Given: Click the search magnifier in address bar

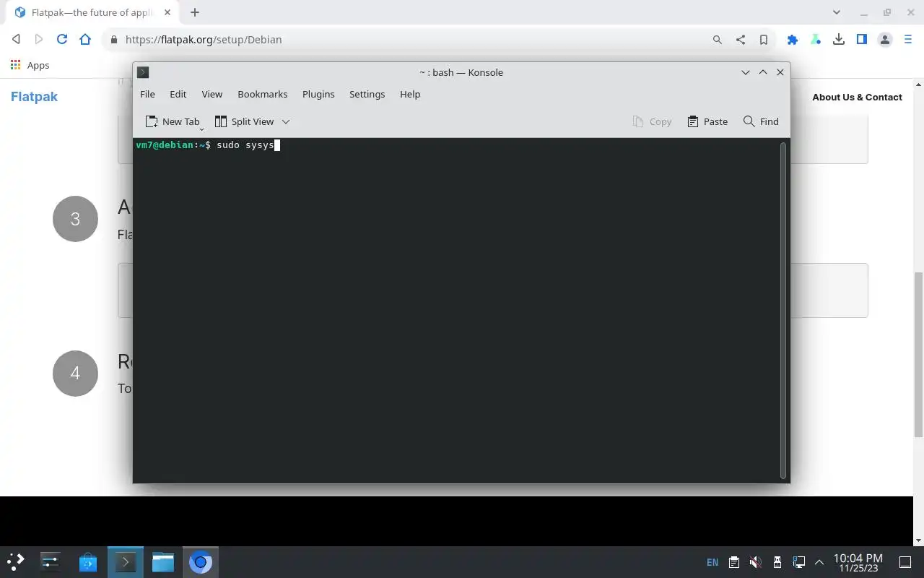Looking at the screenshot, I should coord(717,40).
